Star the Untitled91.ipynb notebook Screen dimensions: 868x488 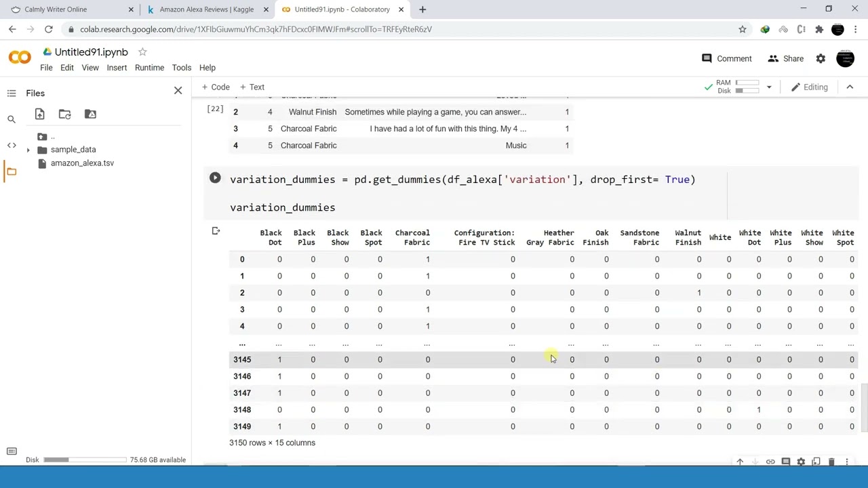(142, 52)
